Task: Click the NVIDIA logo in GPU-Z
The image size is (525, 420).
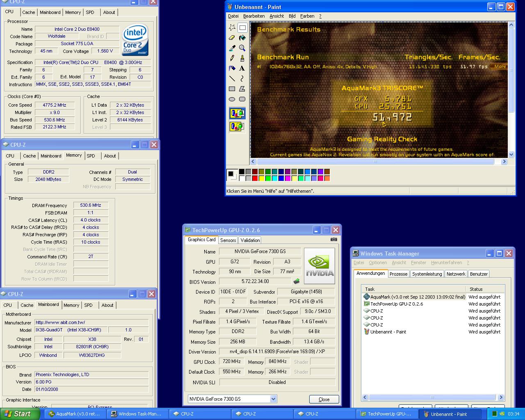Action: tap(320, 266)
